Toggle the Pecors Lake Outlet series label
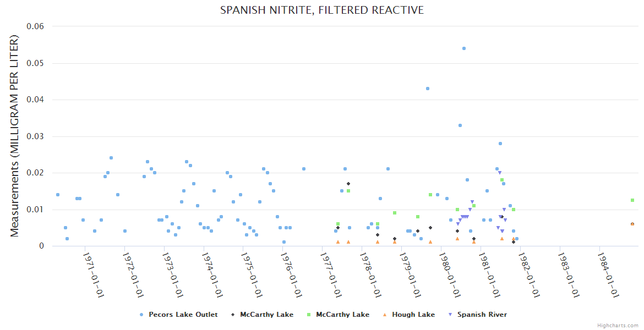The width and height of the screenshot is (644, 330). click(183, 315)
